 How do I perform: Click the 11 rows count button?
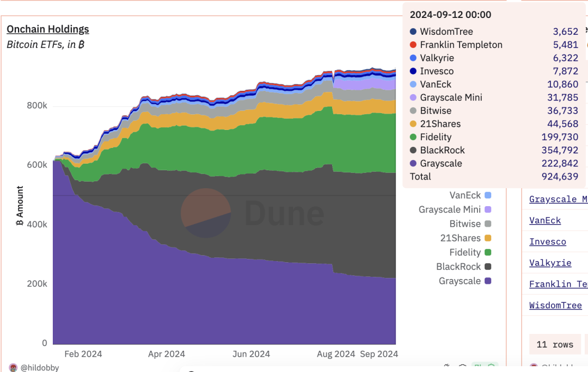click(555, 344)
